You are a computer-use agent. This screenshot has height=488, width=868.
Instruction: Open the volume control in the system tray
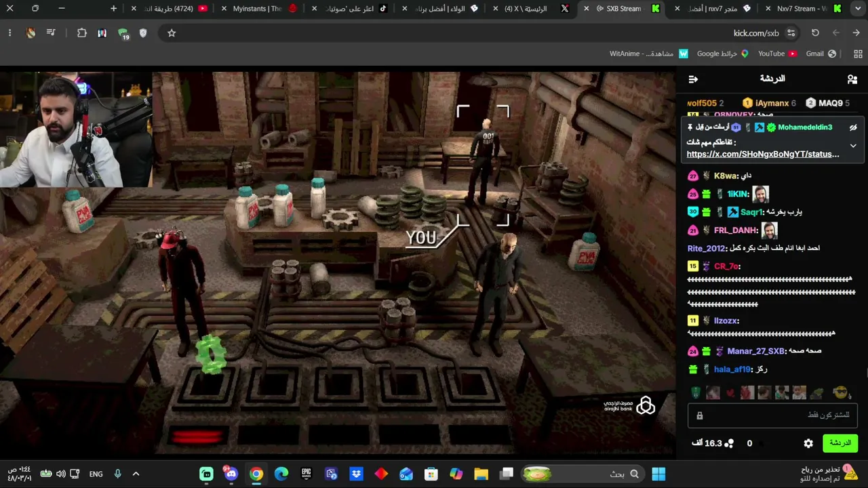[x=61, y=474]
